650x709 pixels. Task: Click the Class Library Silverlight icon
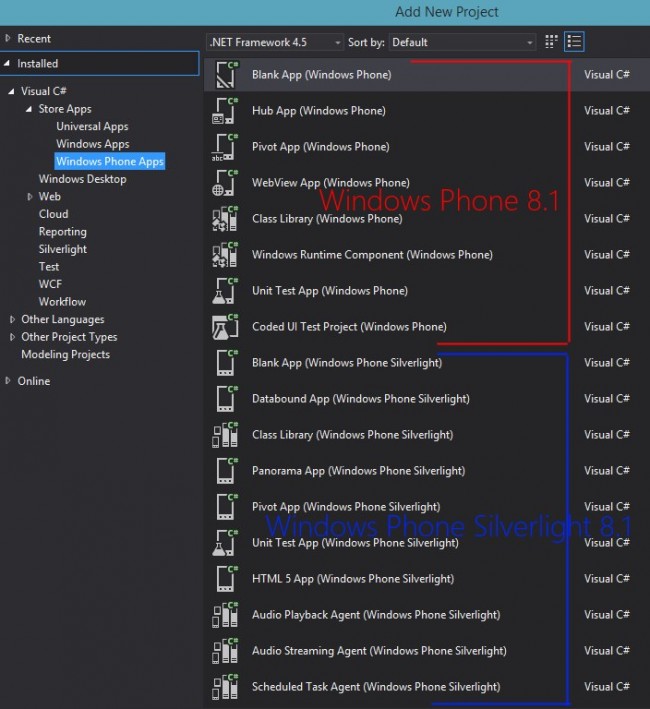pos(226,435)
